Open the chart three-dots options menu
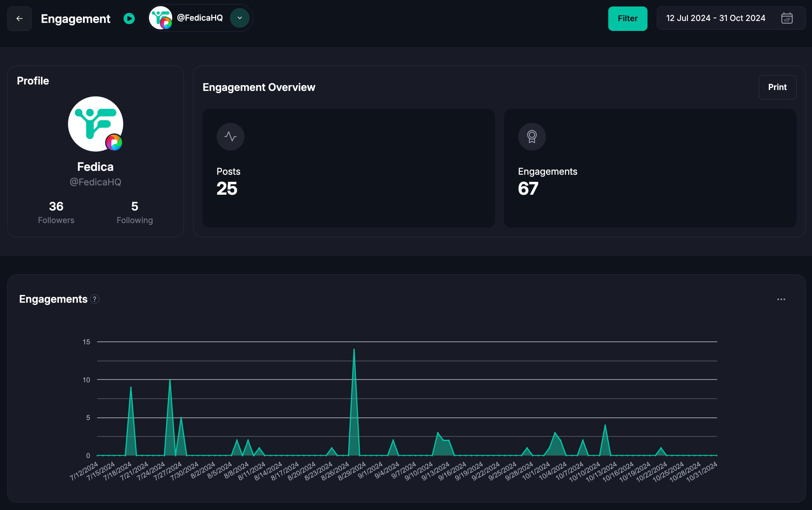The width and height of the screenshot is (812, 510). point(781,299)
